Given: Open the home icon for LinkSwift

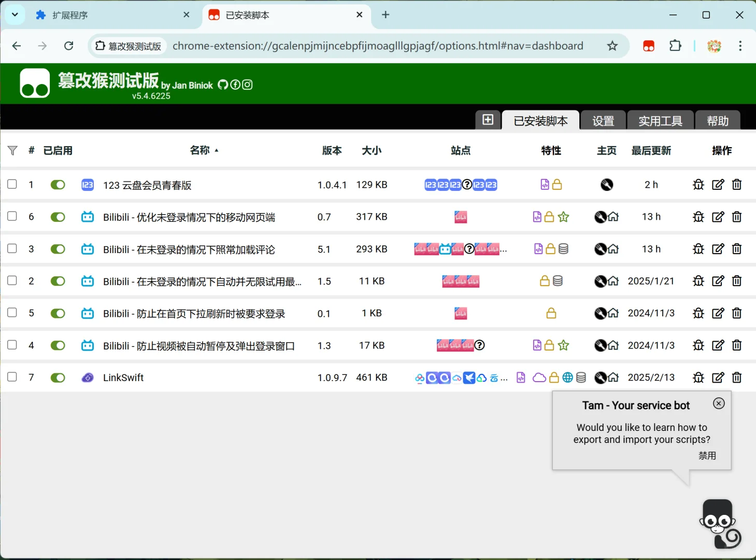Looking at the screenshot, I should [614, 377].
